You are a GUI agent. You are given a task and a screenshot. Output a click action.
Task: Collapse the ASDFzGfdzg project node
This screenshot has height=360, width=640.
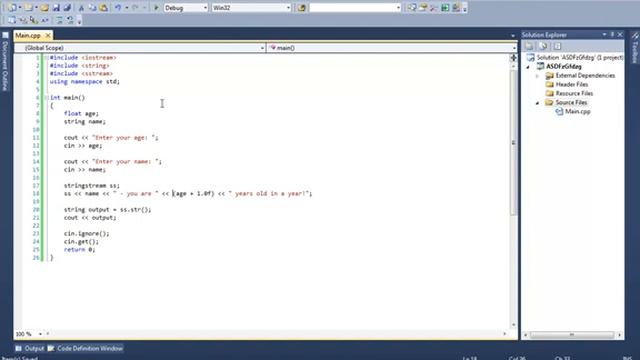[x=528, y=67]
